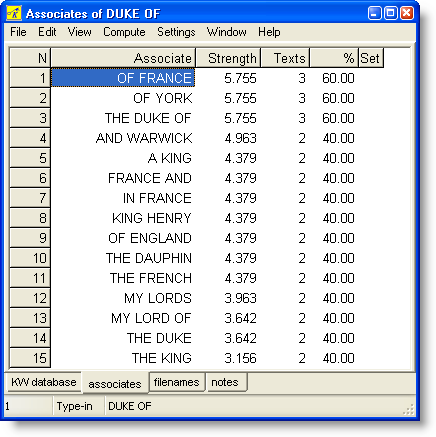Screen dimensions: 436x437
Task: Open the Compute menu
Action: pos(124,32)
